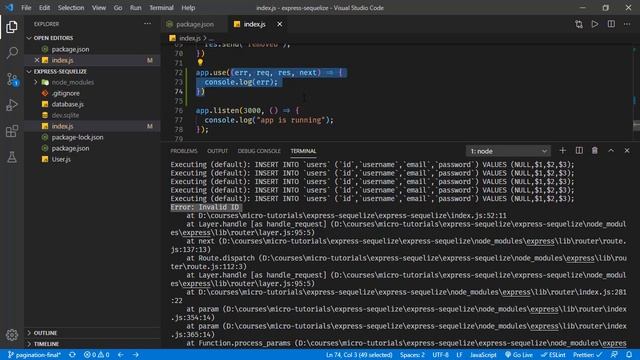Click the Explorer more actions ellipsis

coord(147,24)
